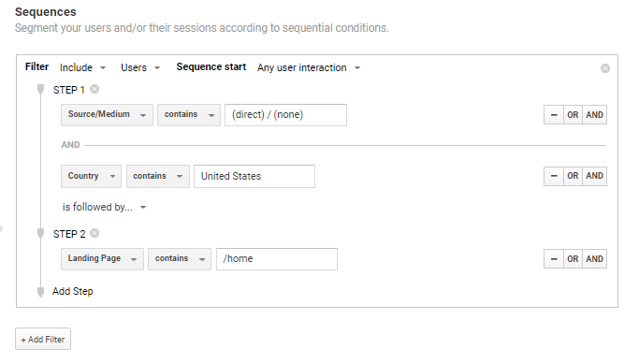Screen dimensions: 639x364
Task: Click the + Add Filter button
Action: (x=43, y=339)
